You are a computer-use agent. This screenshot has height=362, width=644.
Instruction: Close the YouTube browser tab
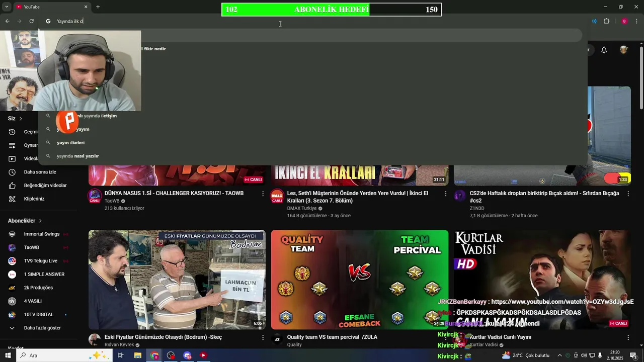(86, 7)
